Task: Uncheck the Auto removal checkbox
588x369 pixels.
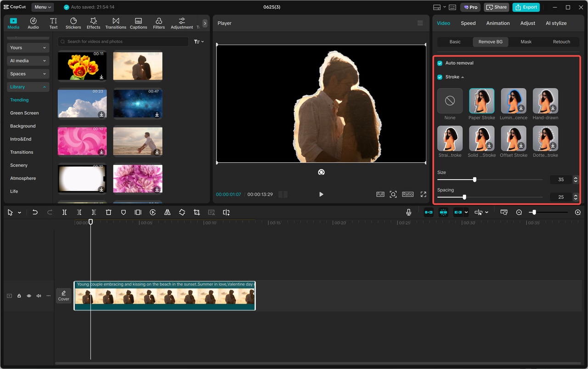Action: (440, 63)
